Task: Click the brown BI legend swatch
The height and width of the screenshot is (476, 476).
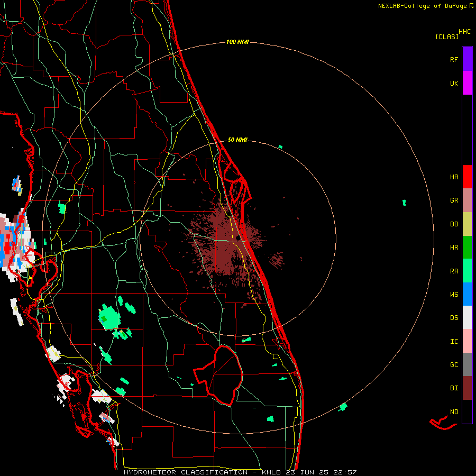Action: pos(467,388)
